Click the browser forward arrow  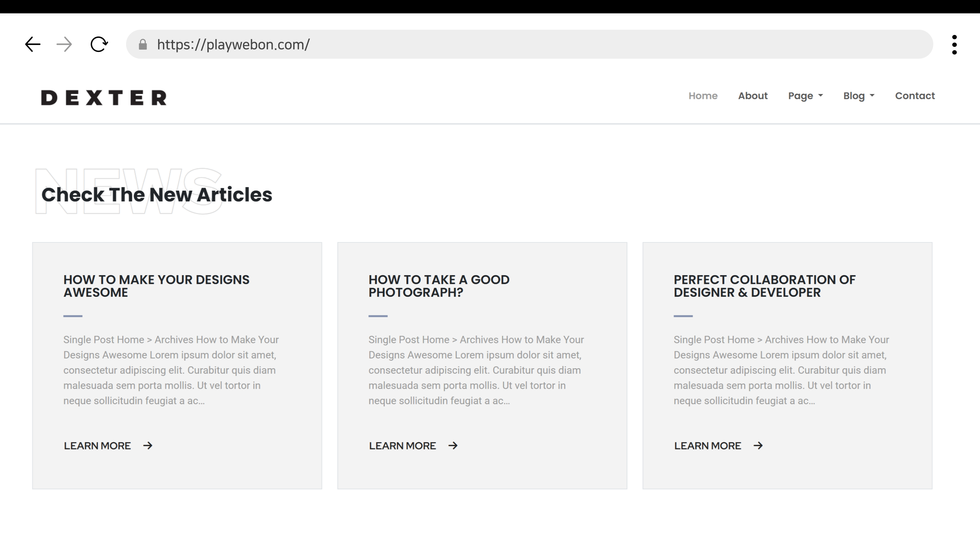64,44
